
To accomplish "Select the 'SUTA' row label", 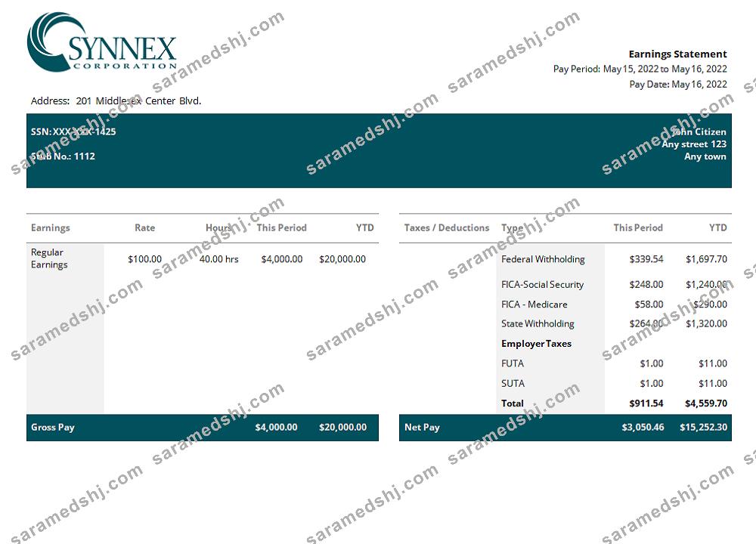I will [x=513, y=384].
